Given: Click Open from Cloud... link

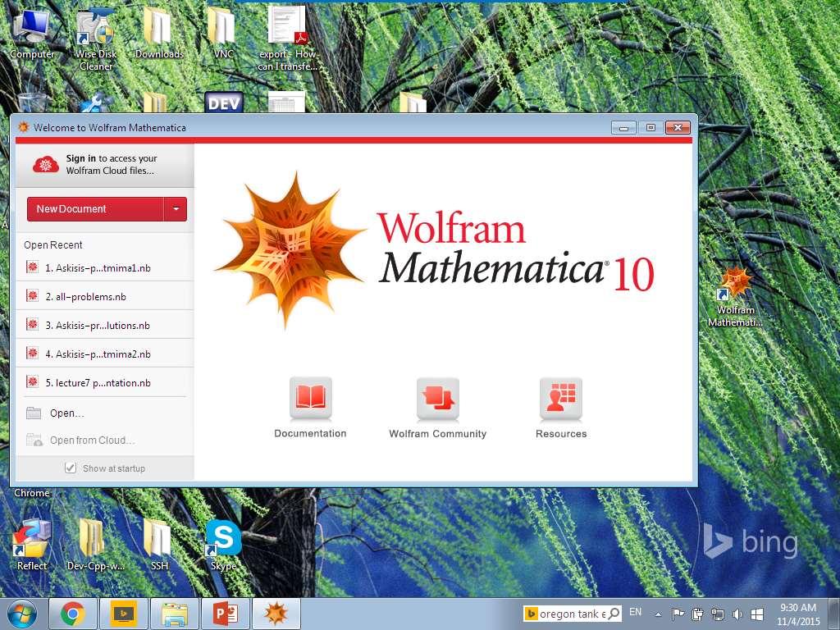Looking at the screenshot, I should click(x=92, y=441).
